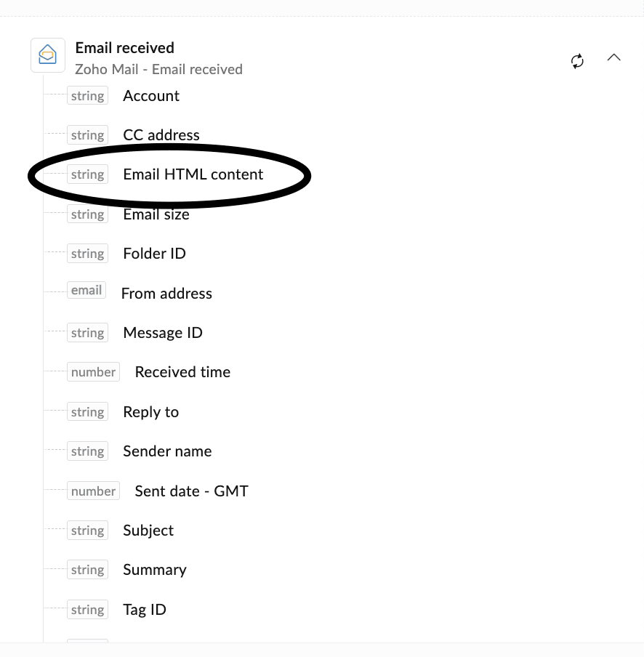The image size is (644, 657).
Task: Collapse the Email received section
Action: coord(613,57)
